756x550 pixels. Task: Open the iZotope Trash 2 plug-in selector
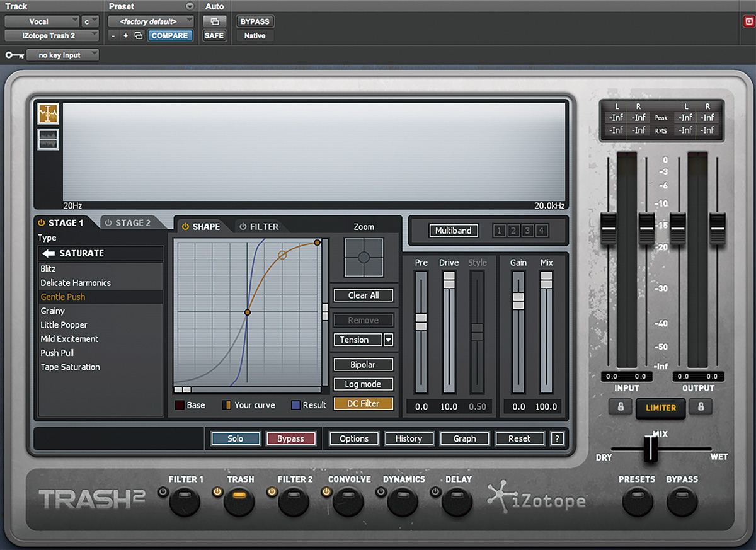coord(52,35)
